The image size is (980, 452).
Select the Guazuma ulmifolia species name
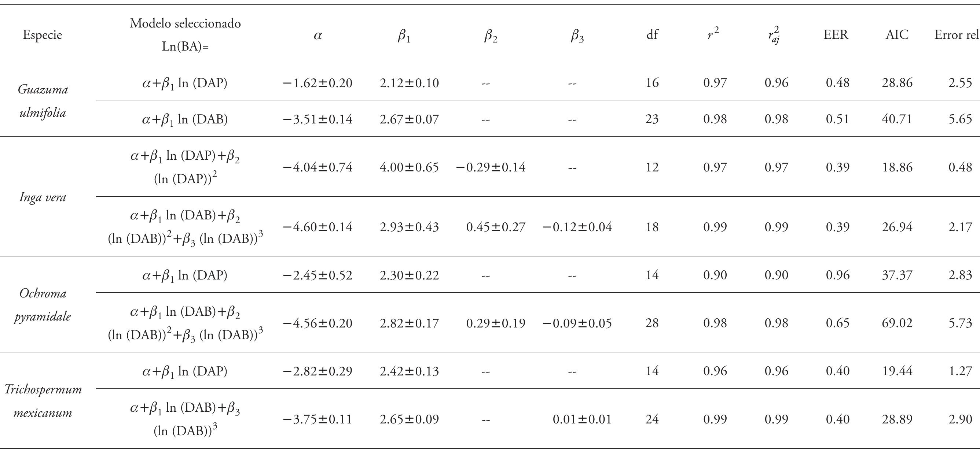tap(43, 101)
